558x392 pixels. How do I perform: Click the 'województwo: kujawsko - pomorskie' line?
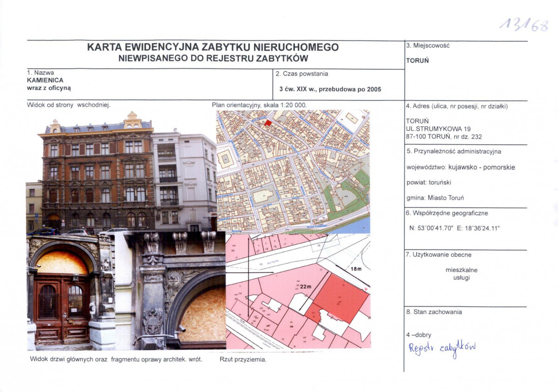point(461,168)
